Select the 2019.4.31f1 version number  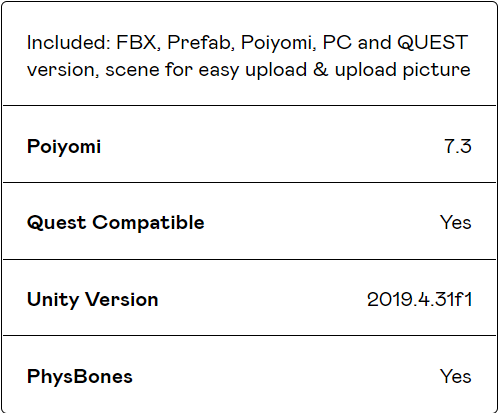(x=419, y=299)
